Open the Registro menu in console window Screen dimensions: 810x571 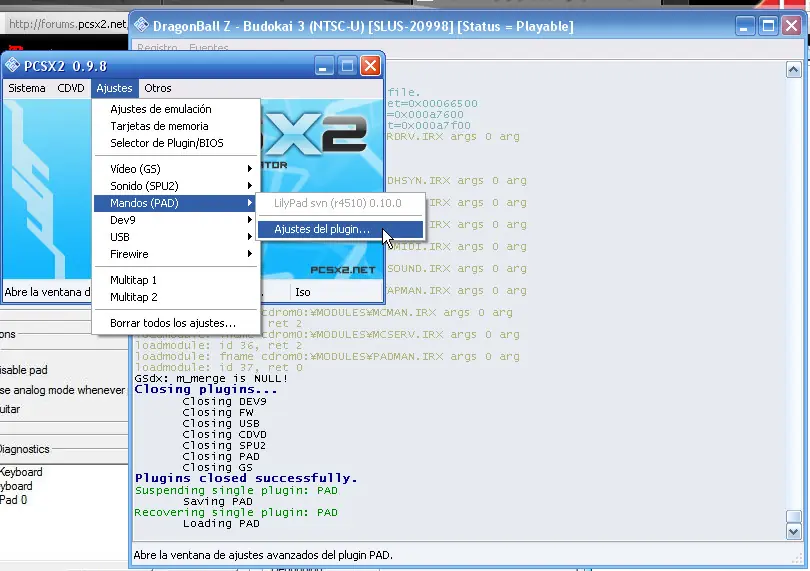[x=158, y=48]
